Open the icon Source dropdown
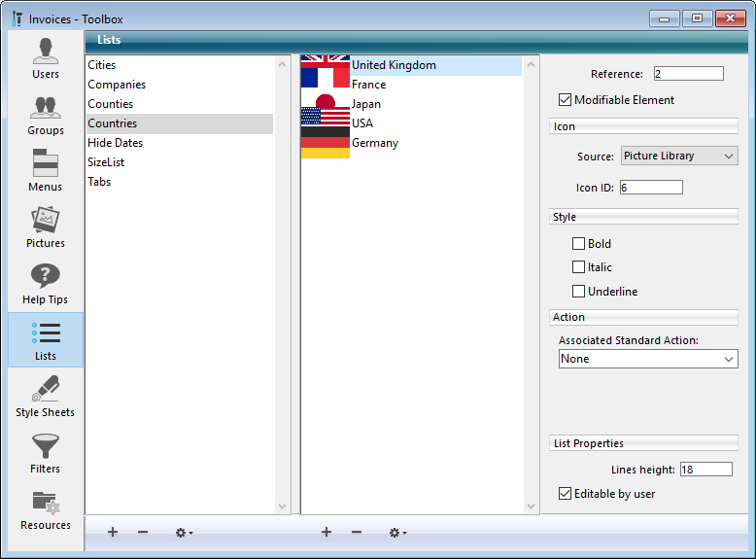Viewport: 756px width, 559px height. [678, 156]
